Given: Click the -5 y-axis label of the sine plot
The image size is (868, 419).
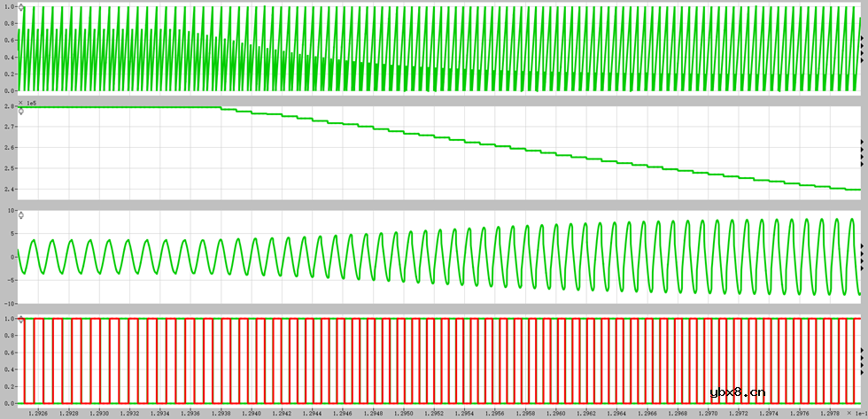Looking at the screenshot, I should 8,280.
